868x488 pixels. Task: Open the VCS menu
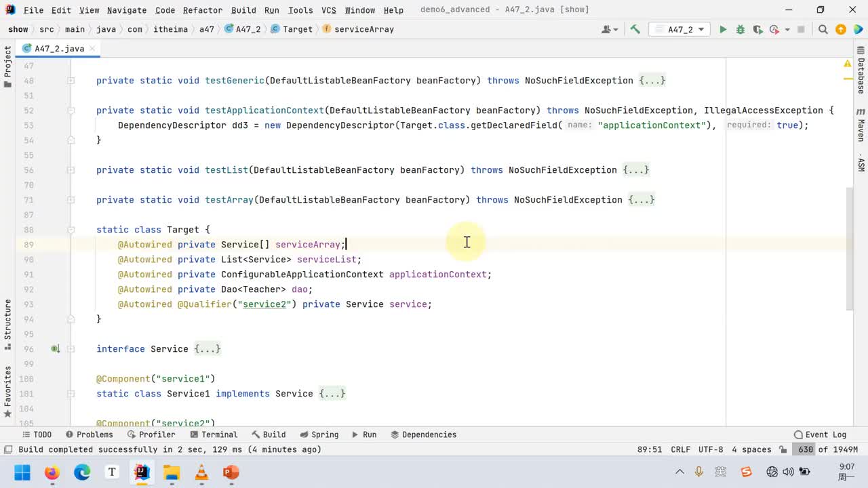click(329, 10)
